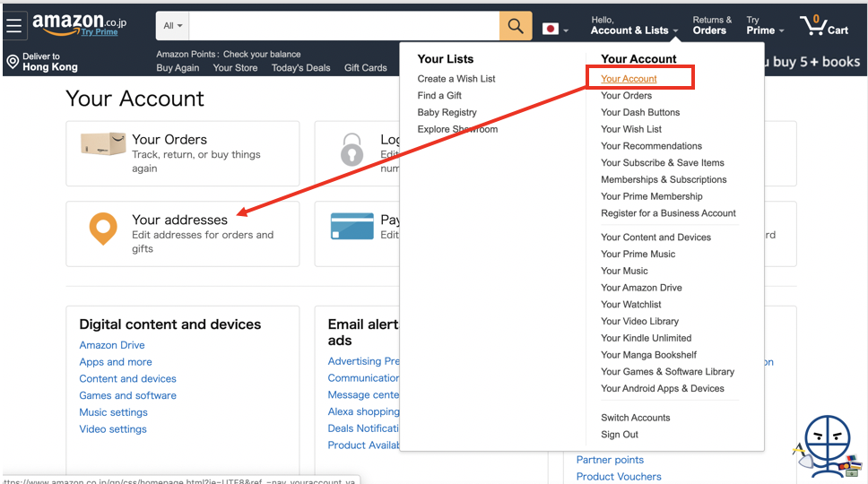Viewport: 868px width, 484px height.
Task: Select Your Music in the flyout
Action: (x=624, y=271)
